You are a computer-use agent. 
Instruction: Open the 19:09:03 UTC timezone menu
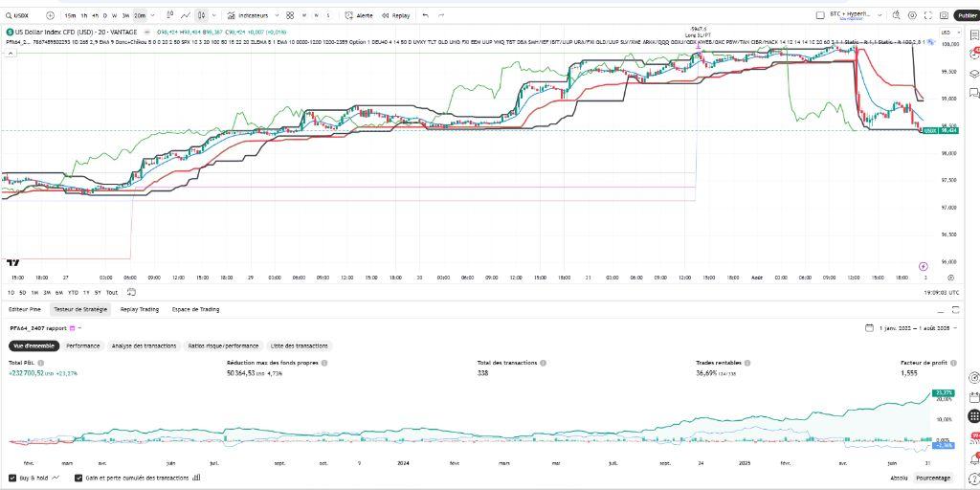coord(940,292)
